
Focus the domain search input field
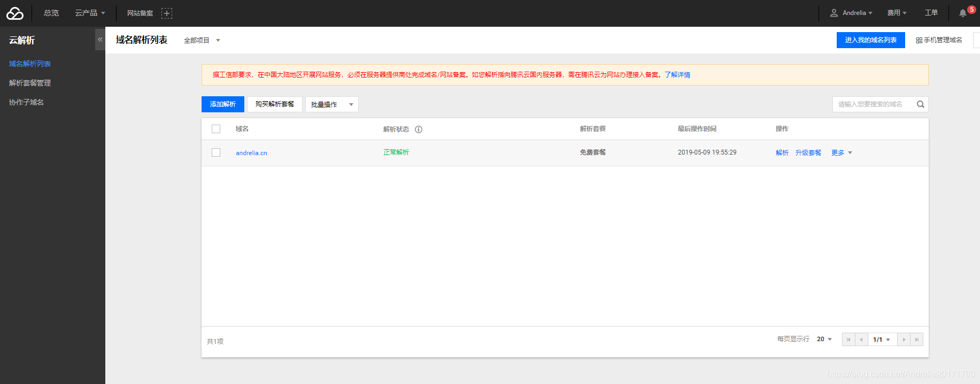pyautogui.click(x=875, y=104)
